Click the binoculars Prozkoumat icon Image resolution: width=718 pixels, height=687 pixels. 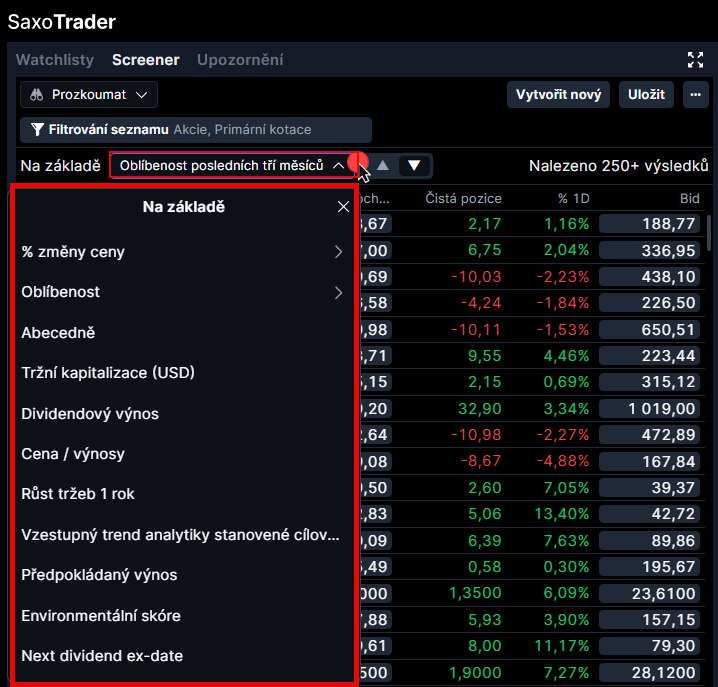point(37,95)
